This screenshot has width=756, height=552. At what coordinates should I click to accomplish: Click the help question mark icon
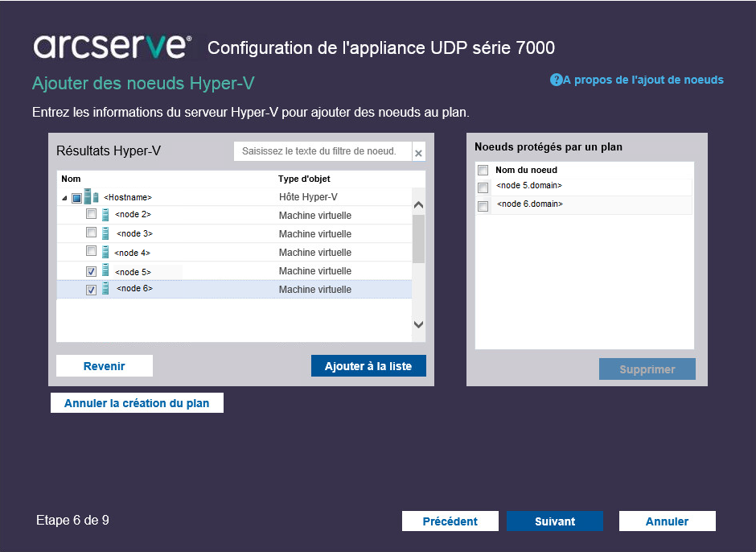[556, 80]
